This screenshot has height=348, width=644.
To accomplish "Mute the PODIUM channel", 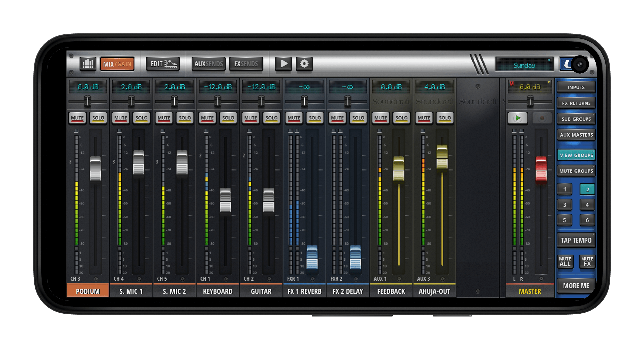I will coord(77,118).
